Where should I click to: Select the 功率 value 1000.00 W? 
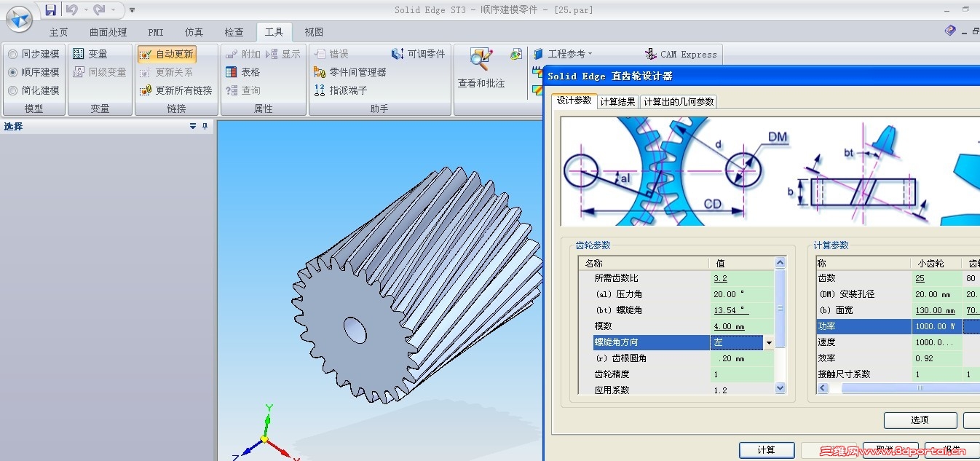pyautogui.click(x=936, y=326)
